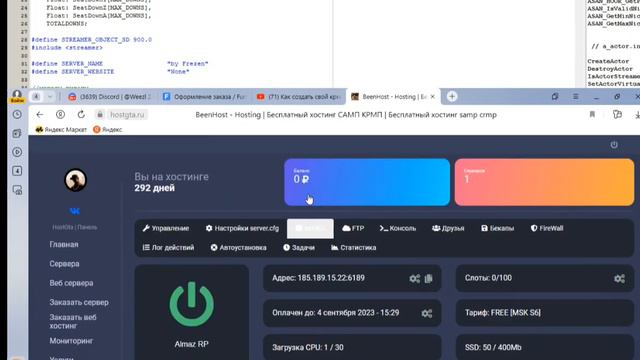Click the hostgta.ru address field
Viewport: 640px width, 360px height.
127,115
